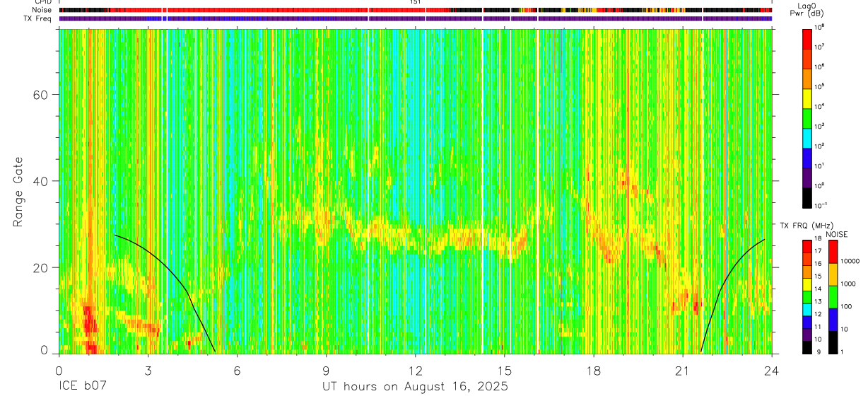Viewport: 868px width, 401px height.
Task: Click the purple 10-11 MHz band of TX FRQ colorbar
Action: pos(807,335)
